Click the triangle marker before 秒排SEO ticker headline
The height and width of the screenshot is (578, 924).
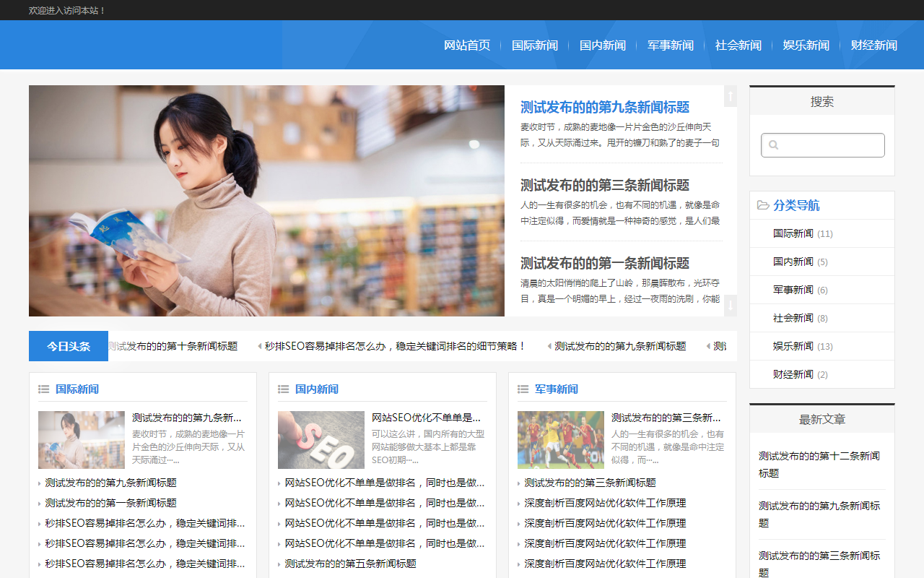tap(260, 346)
